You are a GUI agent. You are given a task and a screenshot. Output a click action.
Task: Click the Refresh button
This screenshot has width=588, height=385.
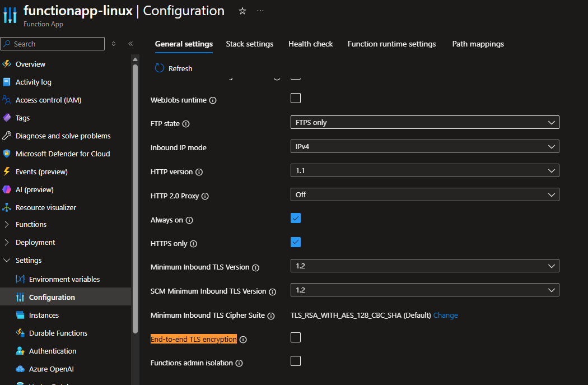(x=174, y=68)
